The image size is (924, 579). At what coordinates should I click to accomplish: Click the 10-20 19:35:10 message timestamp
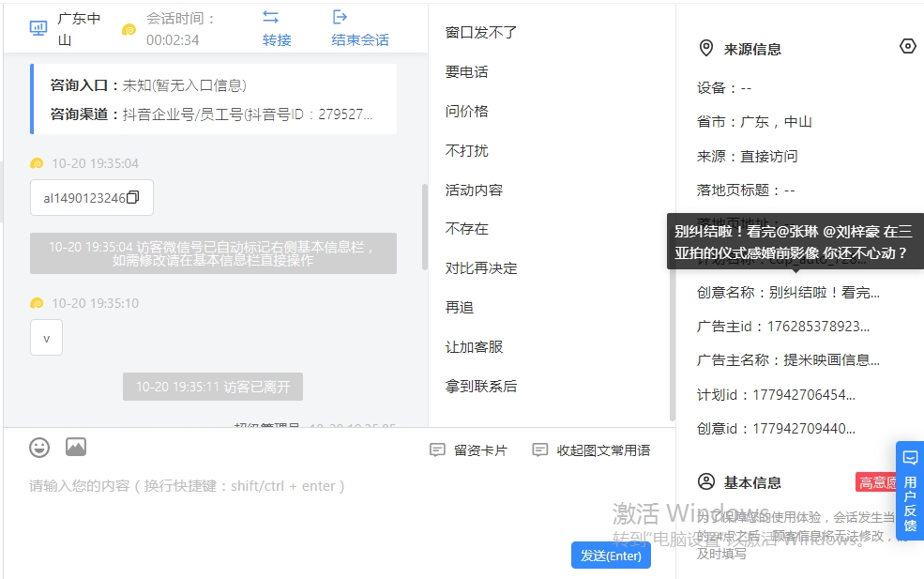[95, 303]
